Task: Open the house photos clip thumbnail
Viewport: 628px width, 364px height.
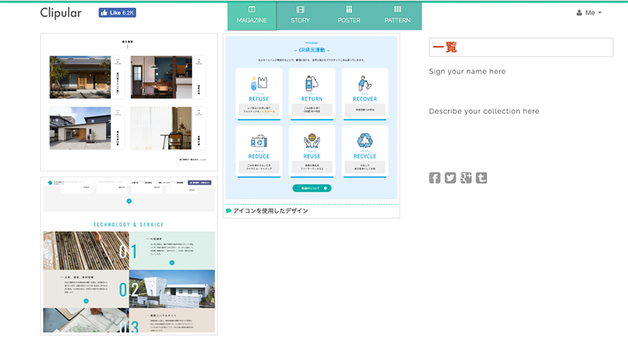Action: pos(129,102)
